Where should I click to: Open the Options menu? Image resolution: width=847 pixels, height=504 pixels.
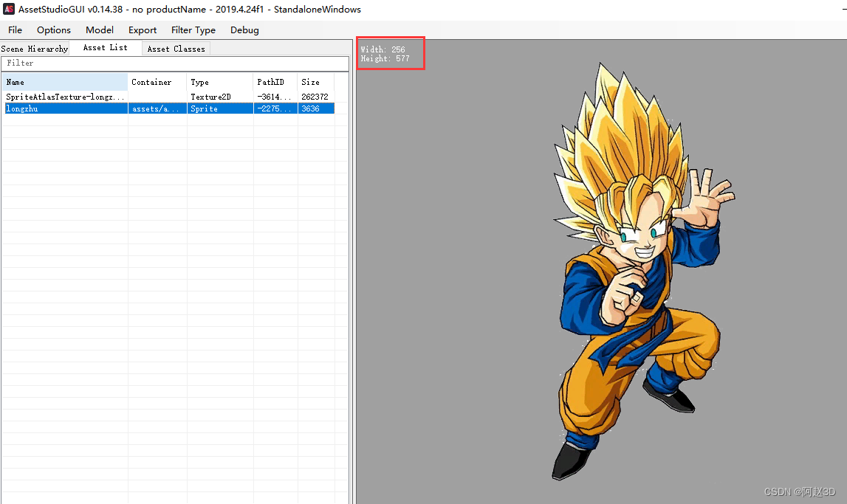pos(53,30)
